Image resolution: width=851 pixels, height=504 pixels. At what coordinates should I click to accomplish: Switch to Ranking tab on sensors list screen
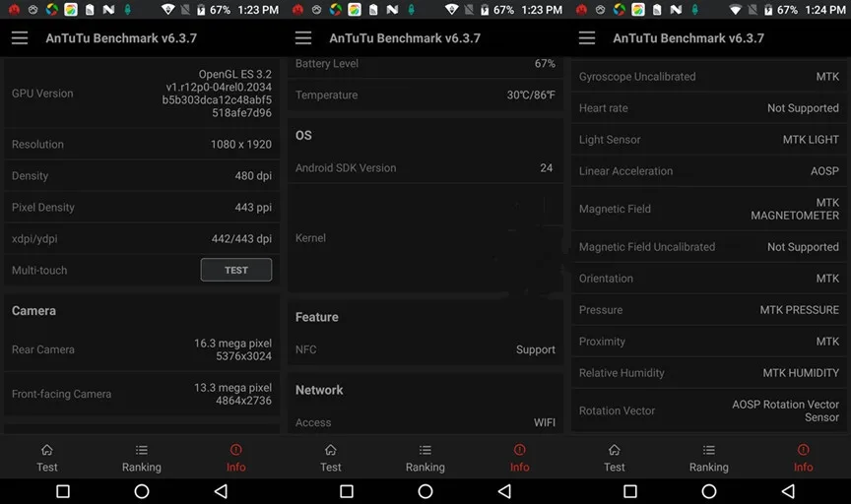(x=709, y=458)
